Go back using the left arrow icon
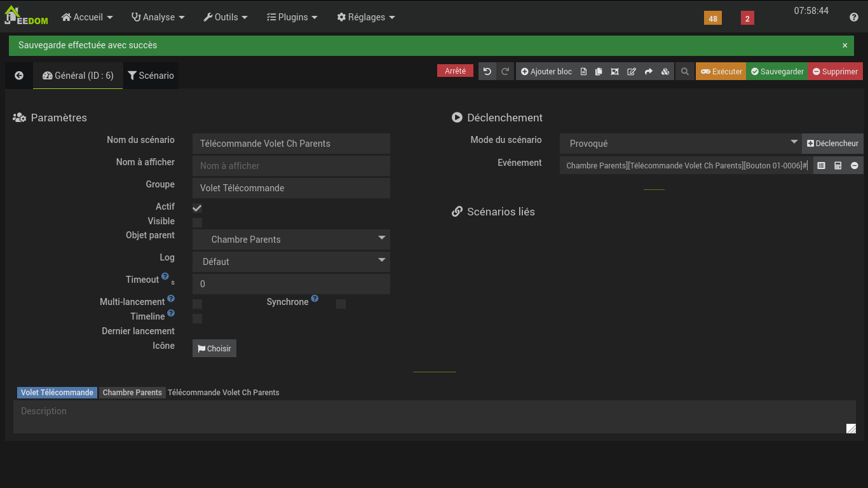The width and height of the screenshot is (868, 488). 19,76
